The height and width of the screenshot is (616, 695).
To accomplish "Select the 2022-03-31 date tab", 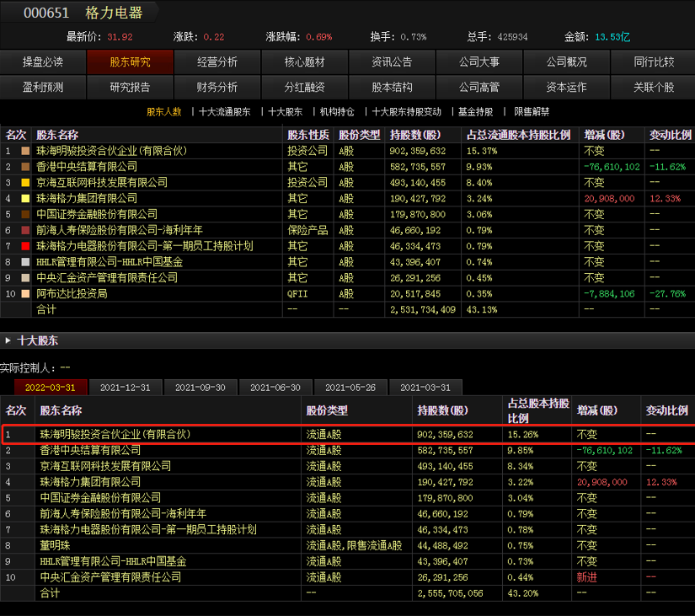I will 50,388.
